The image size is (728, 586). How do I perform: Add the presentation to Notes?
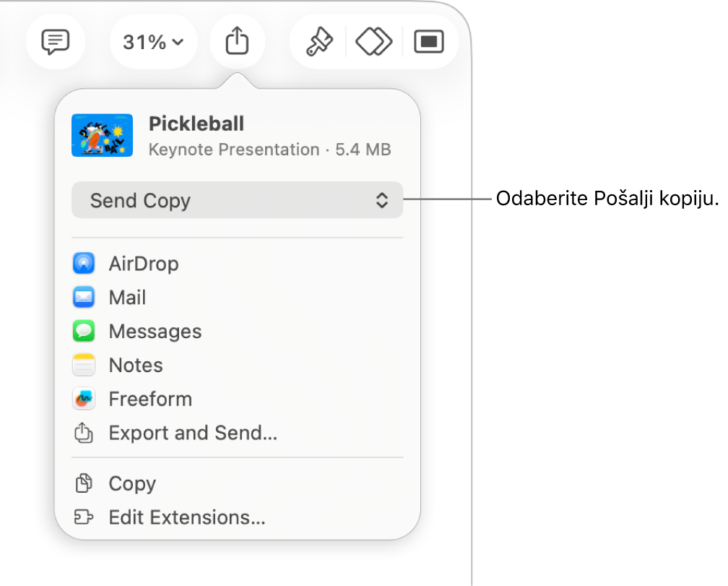(x=237, y=365)
